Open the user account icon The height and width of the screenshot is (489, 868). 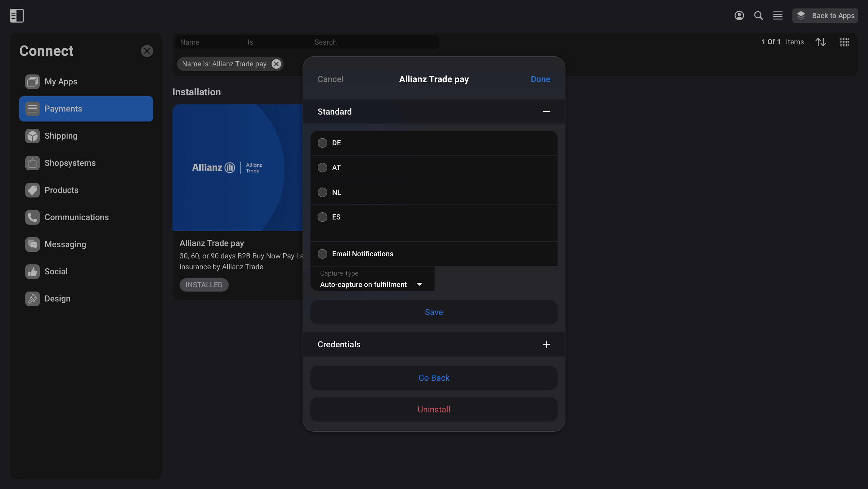(739, 15)
